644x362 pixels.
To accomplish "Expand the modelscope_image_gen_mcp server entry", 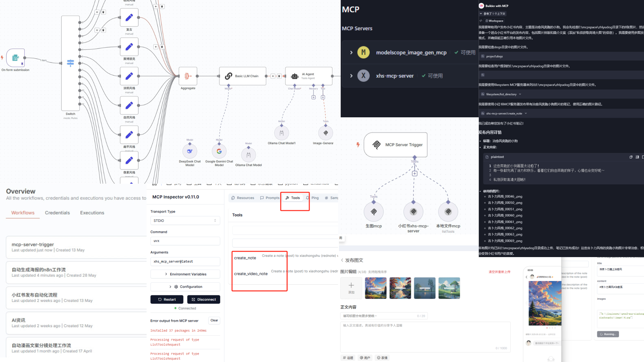I will (x=351, y=53).
